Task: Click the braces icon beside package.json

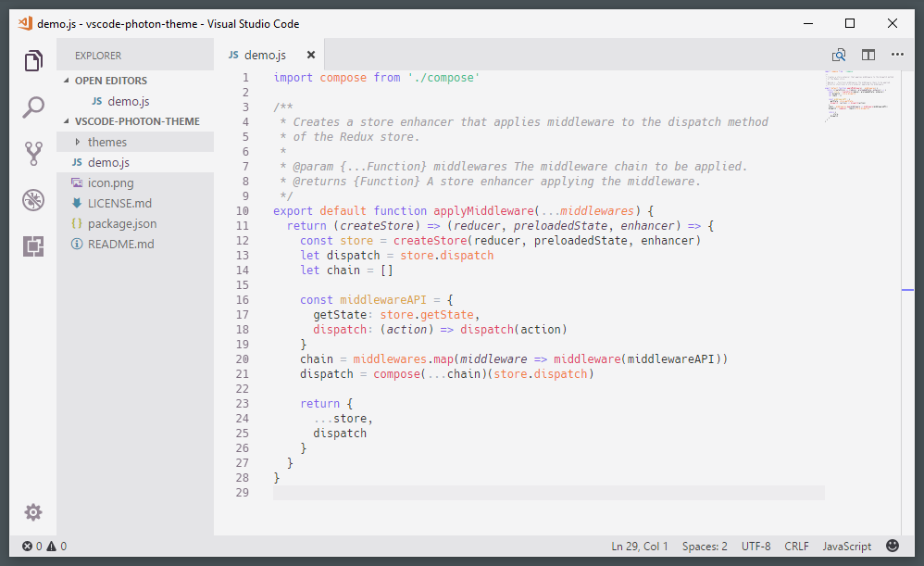Action: point(77,223)
